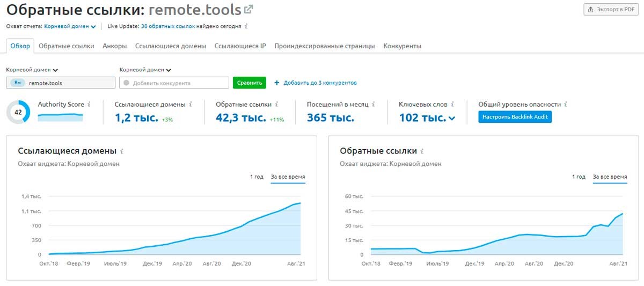Click the Вы badge in domain field

[x=18, y=83]
